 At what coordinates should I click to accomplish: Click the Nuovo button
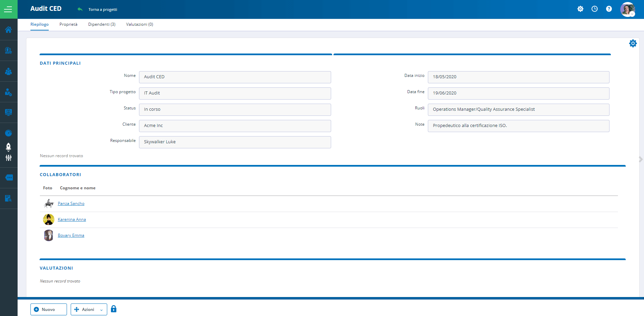(x=49, y=309)
